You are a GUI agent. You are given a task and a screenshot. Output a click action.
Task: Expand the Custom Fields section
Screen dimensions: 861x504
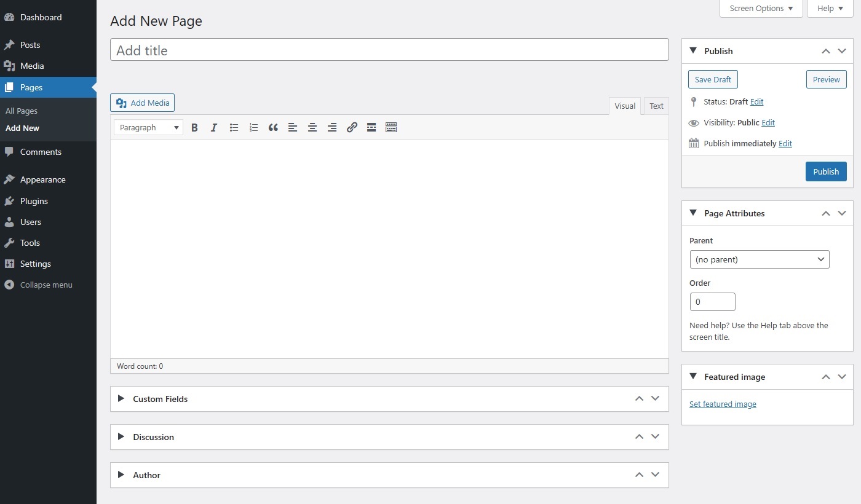coord(121,398)
